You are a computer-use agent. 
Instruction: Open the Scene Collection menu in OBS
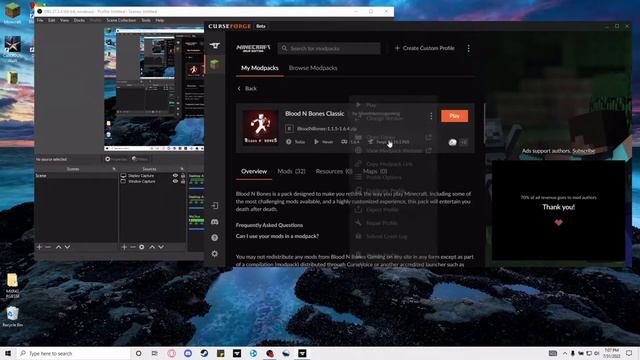tap(121, 20)
